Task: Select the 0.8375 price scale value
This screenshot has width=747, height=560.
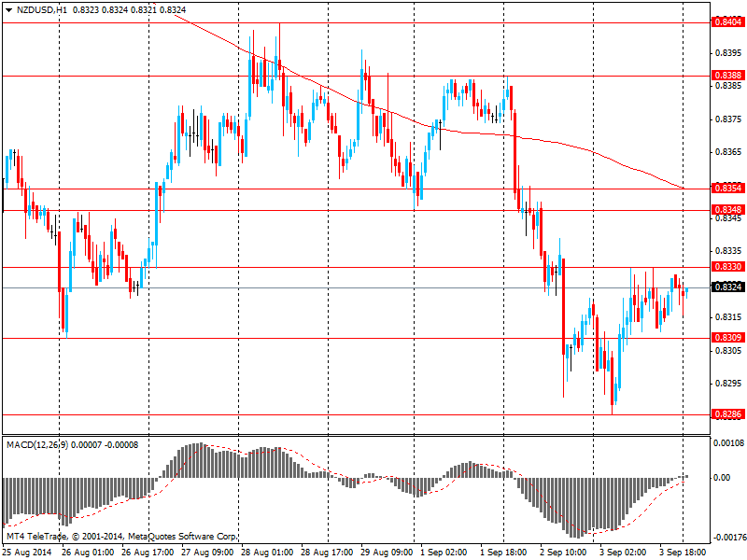Action: pyautogui.click(x=728, y=119)
